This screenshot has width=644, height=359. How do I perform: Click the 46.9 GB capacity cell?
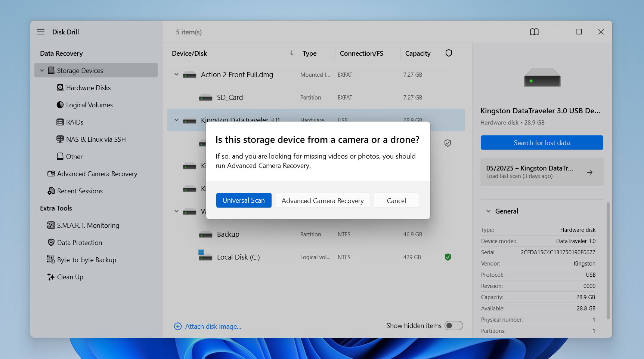(x=413, y=234)
